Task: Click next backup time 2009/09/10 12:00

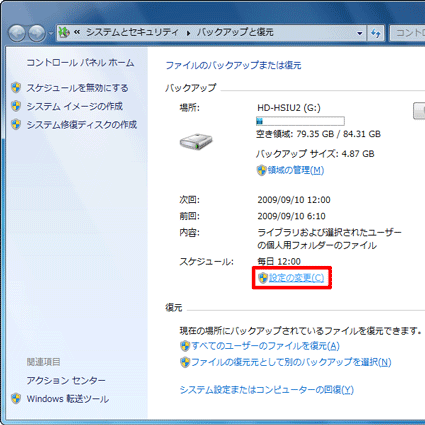Action: click(x=294, y=200)
